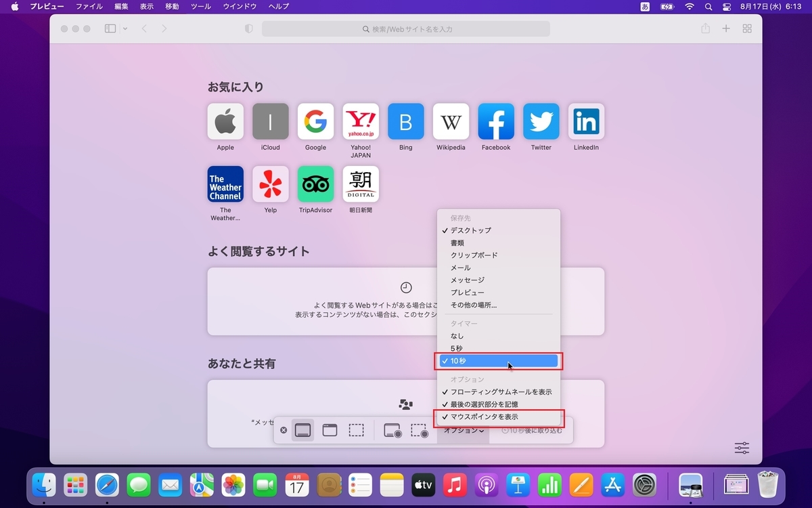812x508 pixels.
Task: Open the オプション dropdown in screenshot toolbar
Action: coord(464,431)
